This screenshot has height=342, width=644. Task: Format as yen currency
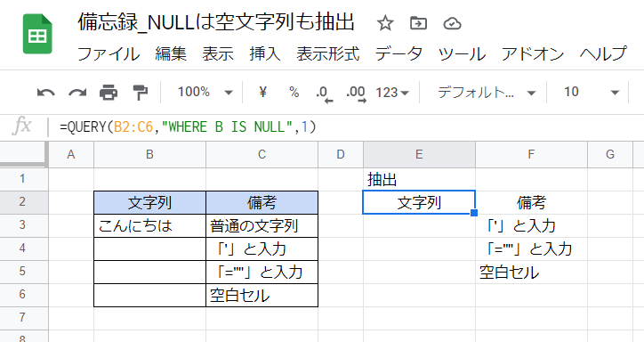click(263, 92)
